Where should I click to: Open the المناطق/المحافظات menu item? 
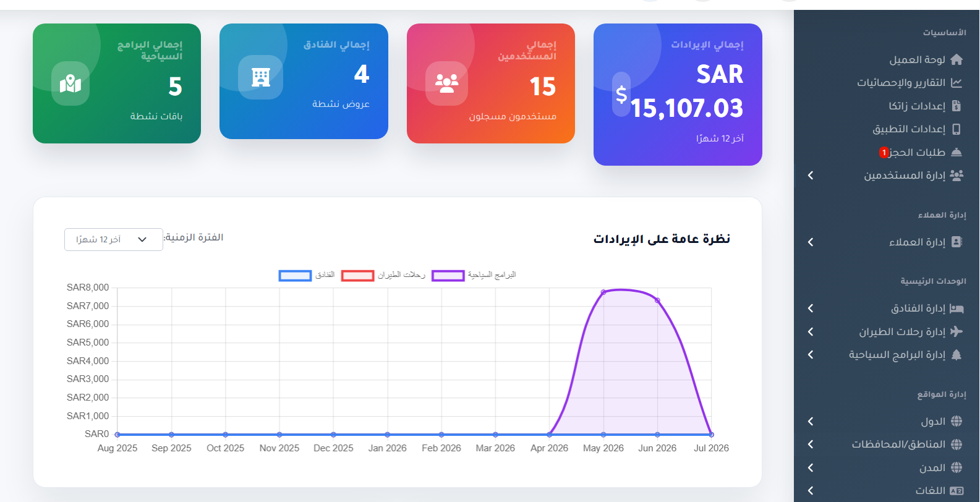pos(886,445)
